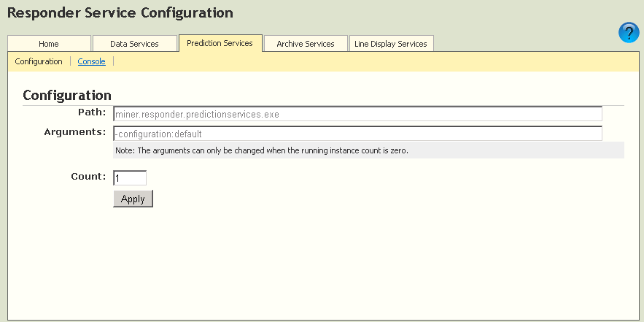Switch to the Home tab
This screenshot has width=644, height=322.
point(49,44)
